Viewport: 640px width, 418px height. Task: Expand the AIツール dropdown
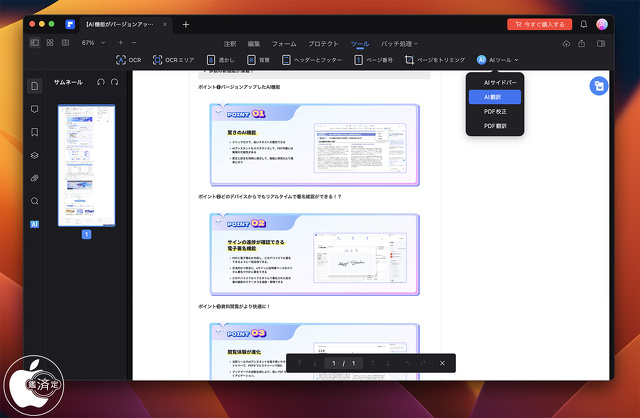498,60
